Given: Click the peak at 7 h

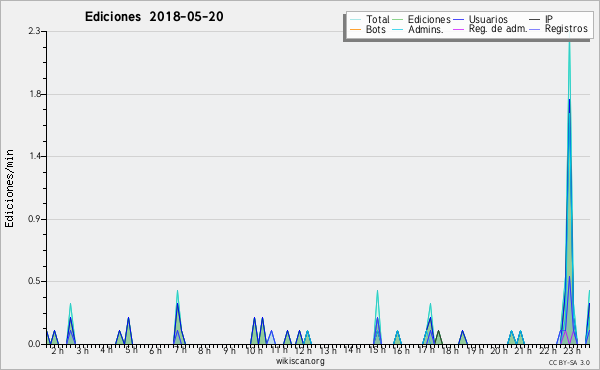Looking at the screenshot, I should click(178, 318).
